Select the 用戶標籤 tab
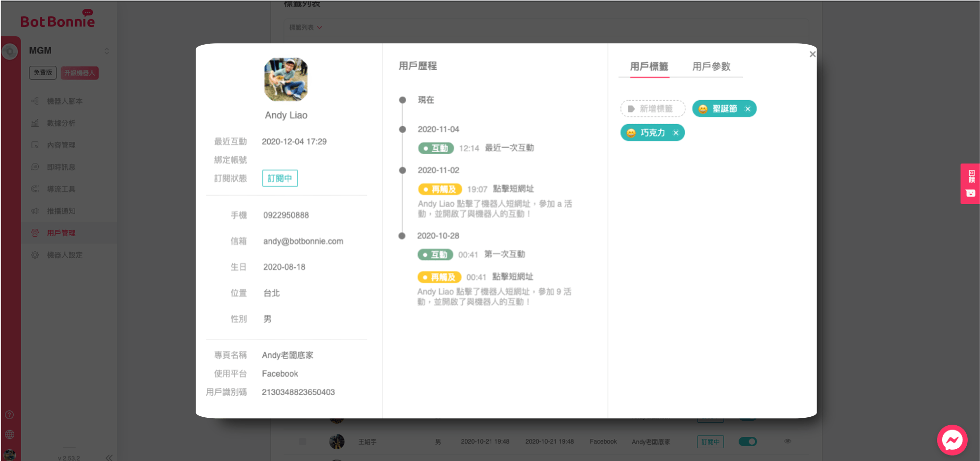 tap(649, 67)
